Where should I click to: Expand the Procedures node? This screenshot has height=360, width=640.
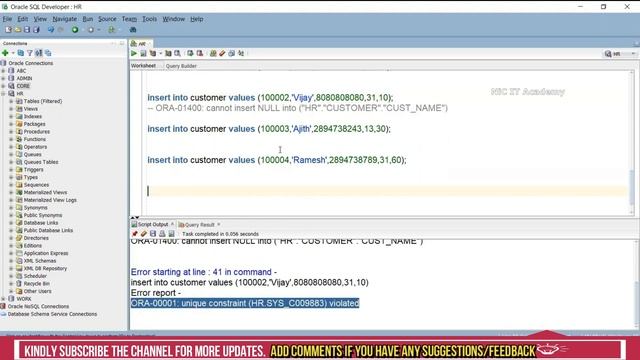tap(11, 132)
